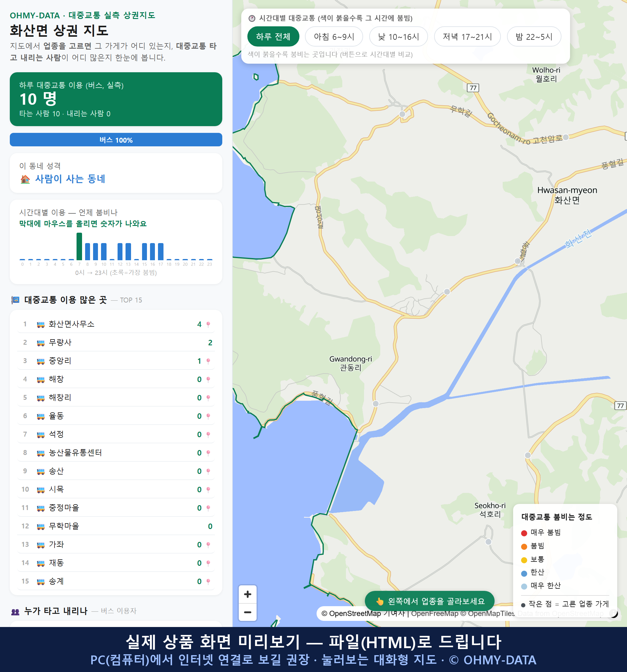The image size is (627, 672).
Task: Click the tall green 7시 bar in chart
Action: [x=79, y=246]
